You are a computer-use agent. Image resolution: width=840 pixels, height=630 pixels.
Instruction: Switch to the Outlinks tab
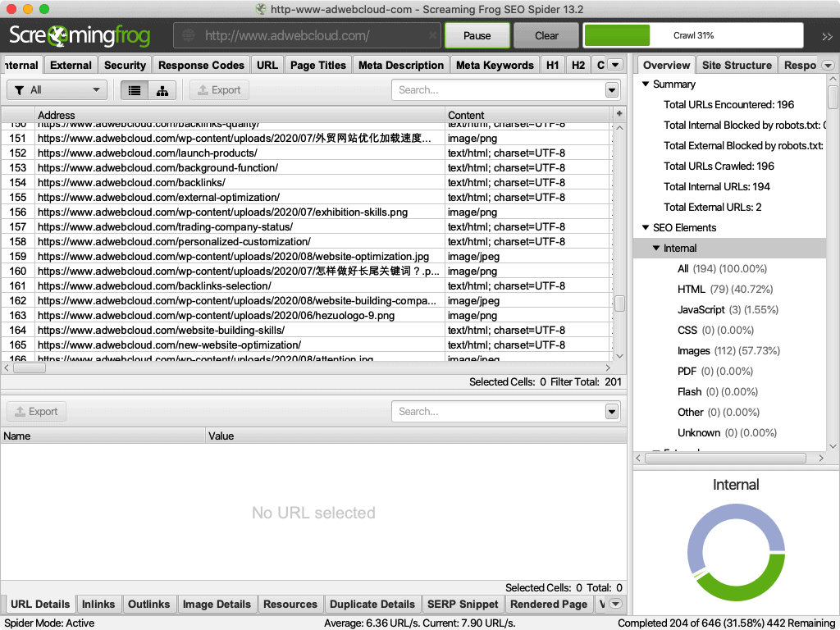149,604
